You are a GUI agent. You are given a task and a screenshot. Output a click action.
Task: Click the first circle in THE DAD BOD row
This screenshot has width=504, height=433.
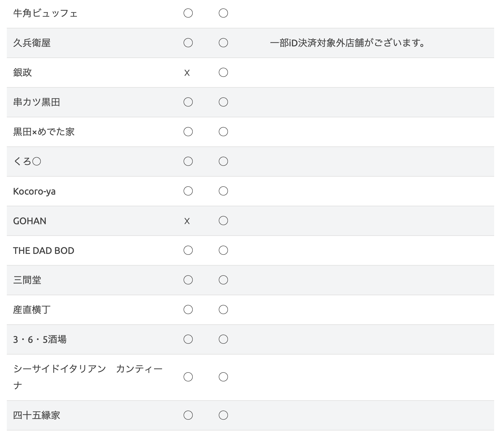(188, 250)
